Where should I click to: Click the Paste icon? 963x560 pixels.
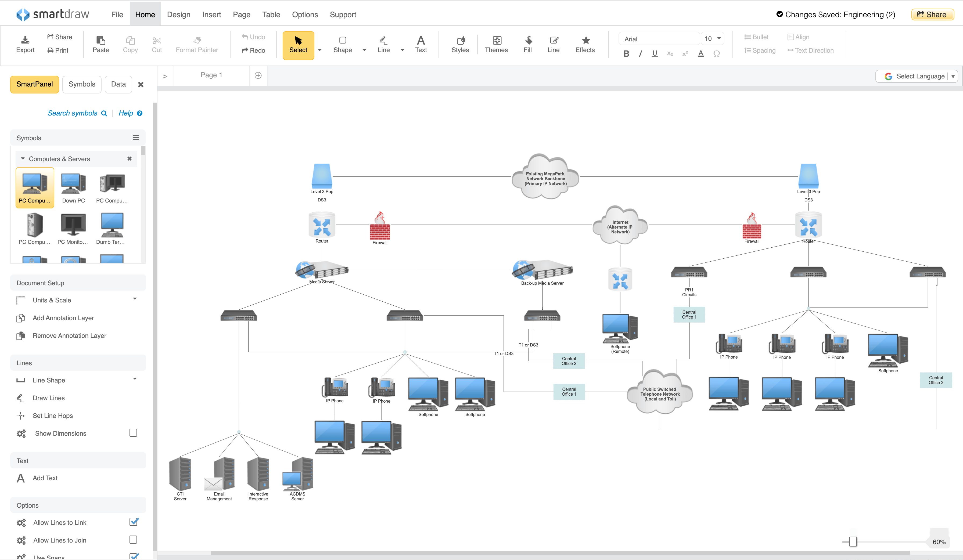[100, 40]
